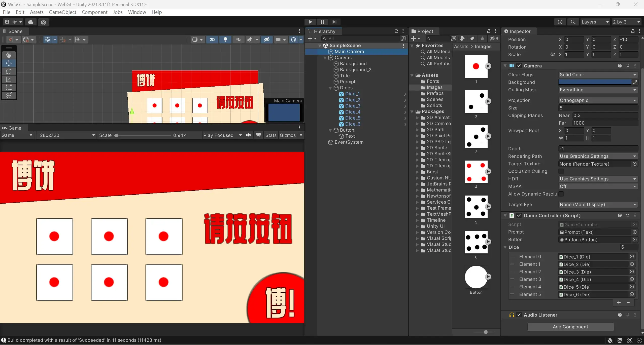Click the plus button to add Dice element

click(x=619, y=302)
